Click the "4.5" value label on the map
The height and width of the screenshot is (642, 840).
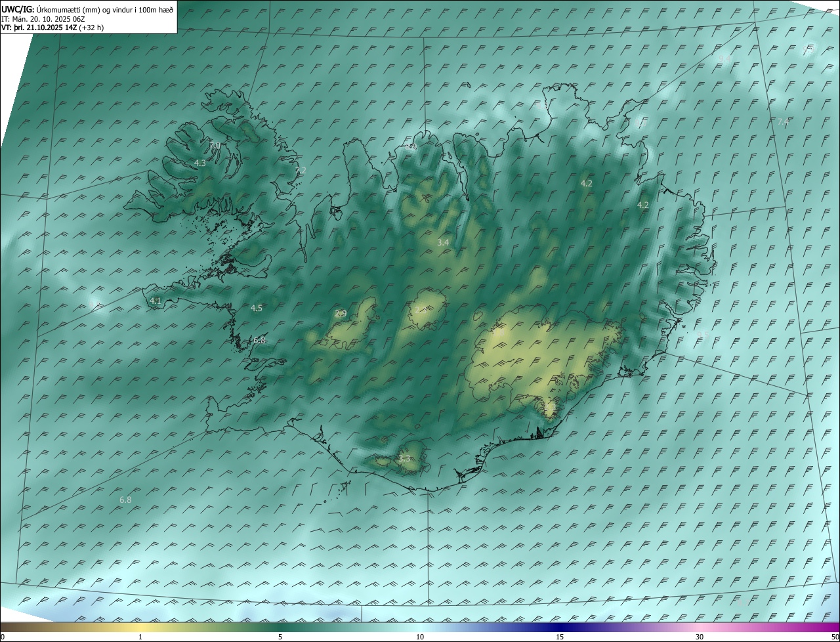pos(257,308)
